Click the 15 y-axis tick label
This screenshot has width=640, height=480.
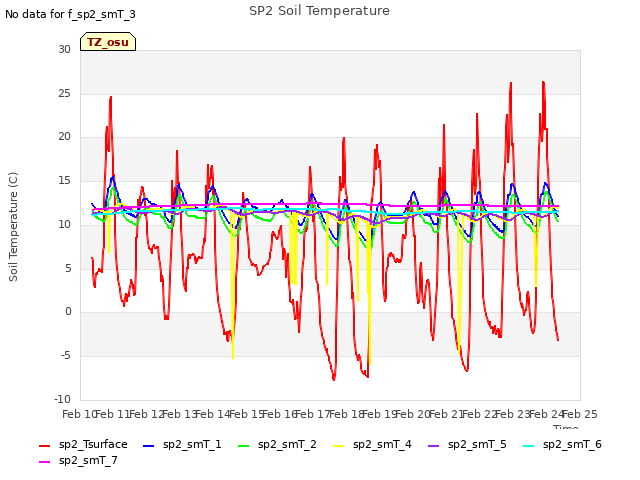(64, 180)
